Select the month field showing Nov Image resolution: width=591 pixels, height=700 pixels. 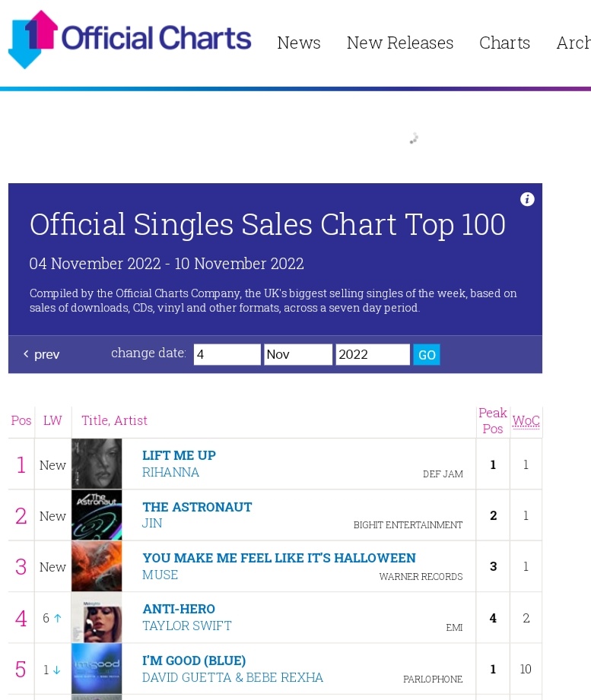298,354
